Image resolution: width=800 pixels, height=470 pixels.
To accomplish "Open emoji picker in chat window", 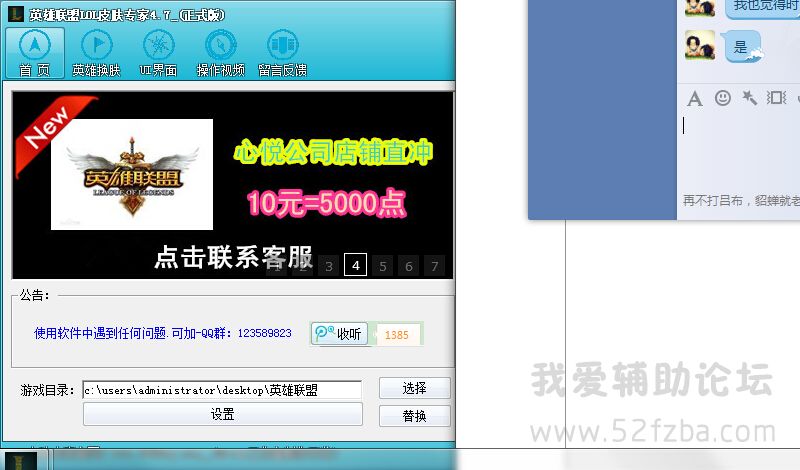I will click(x=722, y=97).
